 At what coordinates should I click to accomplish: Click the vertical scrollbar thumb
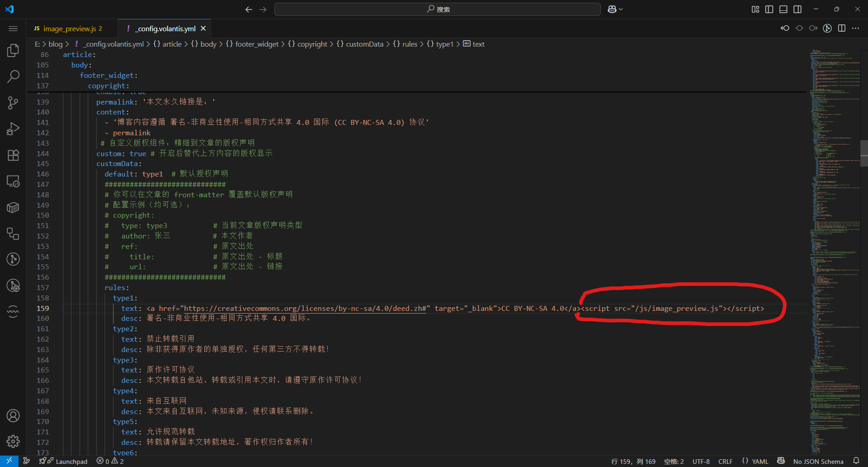point(864,153)
